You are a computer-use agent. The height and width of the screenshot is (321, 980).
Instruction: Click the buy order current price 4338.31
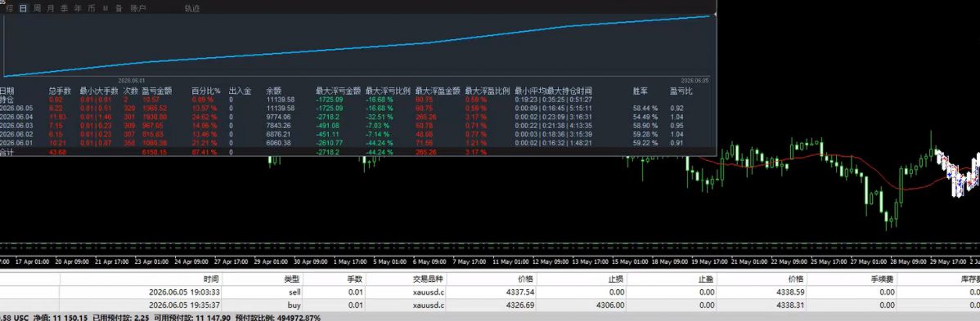(x=789, y=305)
